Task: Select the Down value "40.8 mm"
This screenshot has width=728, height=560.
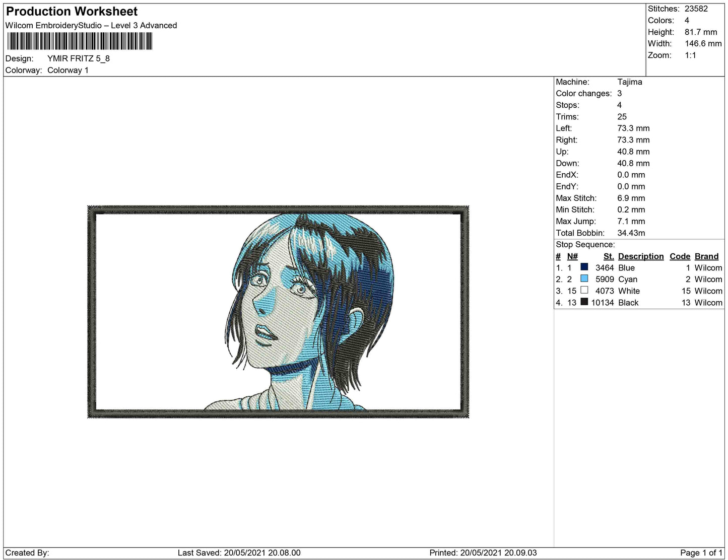Action: 634,163
